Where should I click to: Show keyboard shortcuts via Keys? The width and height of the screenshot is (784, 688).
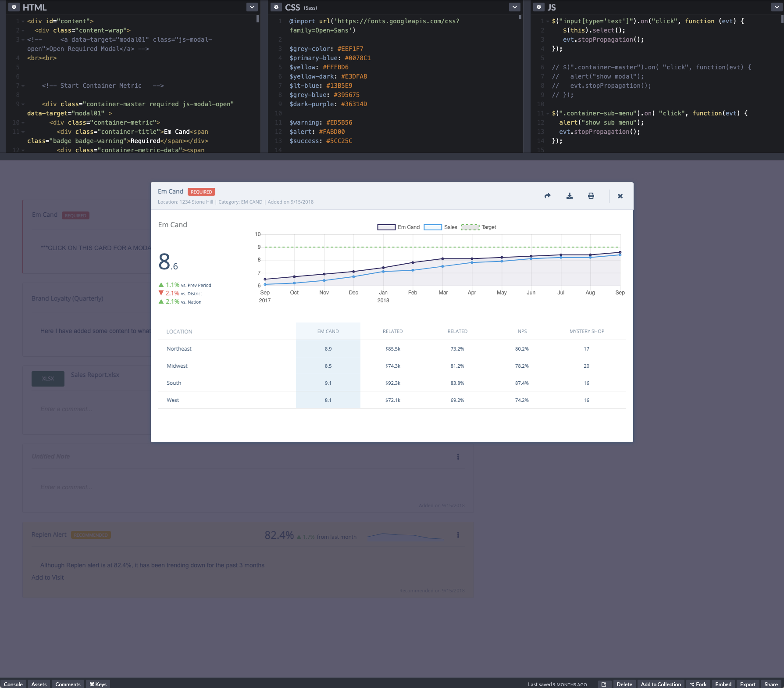tap(98, 684)
